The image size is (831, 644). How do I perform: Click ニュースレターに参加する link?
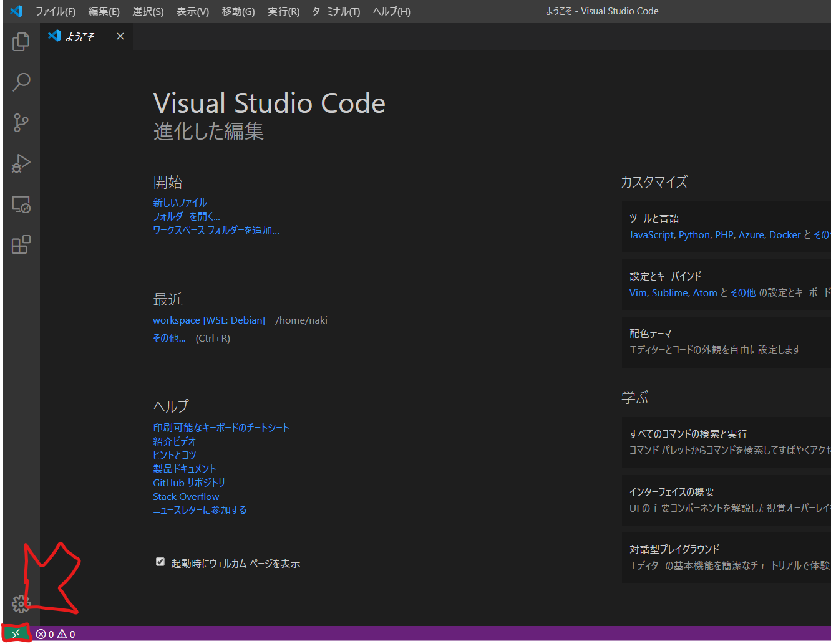[x=200, y=510]
